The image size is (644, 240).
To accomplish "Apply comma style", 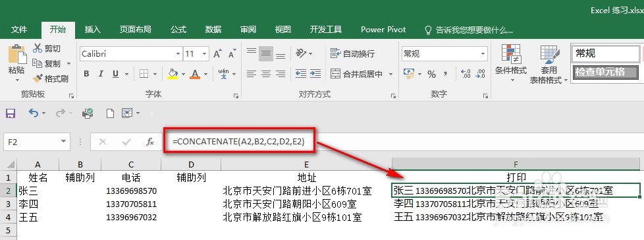I will (x=446, y=74).
